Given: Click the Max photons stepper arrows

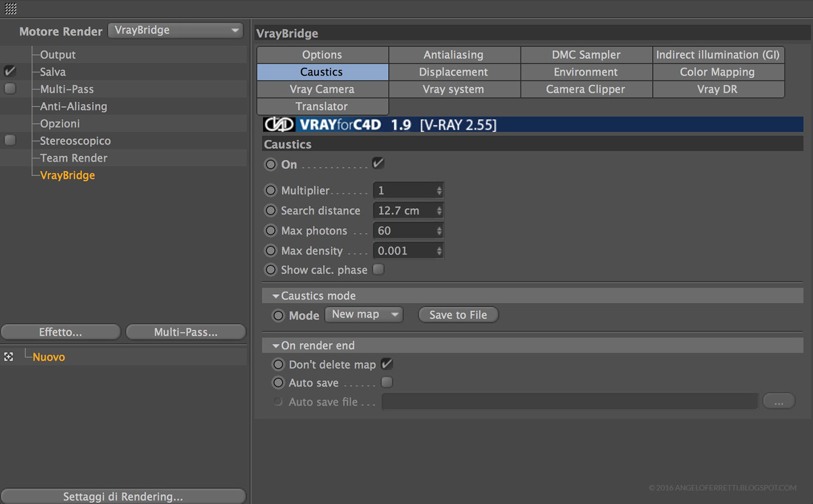Looking at the screenshot, I should click(x=439, y=230).
